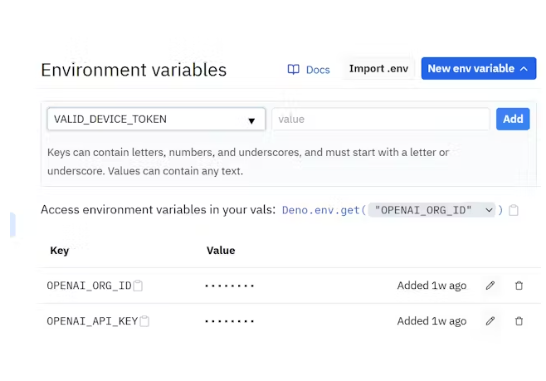Open the Docs book icon
The width and height of the screenshot is (546, 381).
coord(293,69)
